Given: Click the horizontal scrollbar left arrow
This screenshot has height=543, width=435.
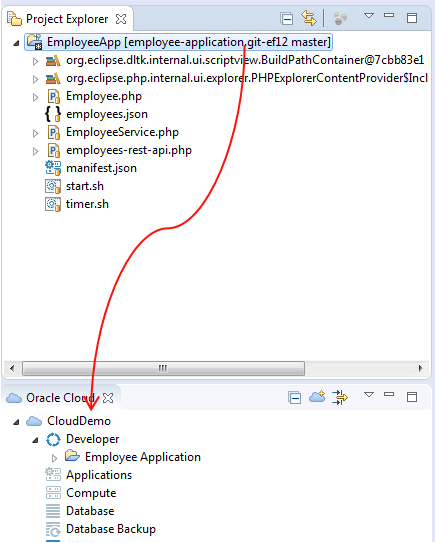Looking at the screenshot, I should coord(12,368).
